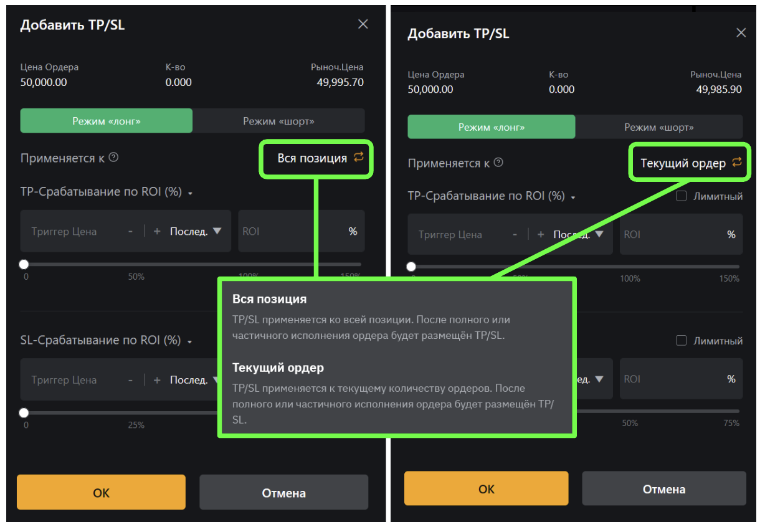Screen dimensions: 765x532
Task: Select 'Режим «лонг»' tab in right panel
Action: pos(492,127)
